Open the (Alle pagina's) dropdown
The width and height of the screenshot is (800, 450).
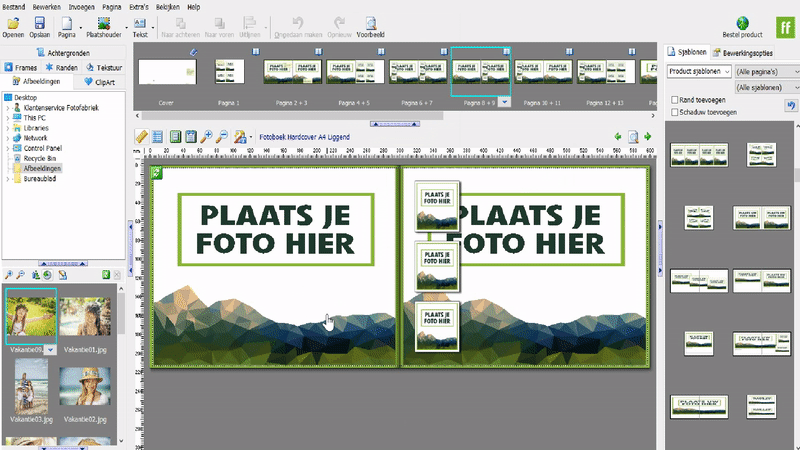(x=764, y=71)
